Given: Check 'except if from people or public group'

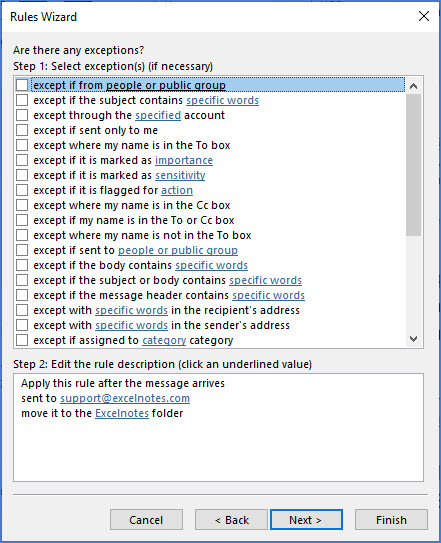Looking at the screenshot, I should [x=22, y=85].
